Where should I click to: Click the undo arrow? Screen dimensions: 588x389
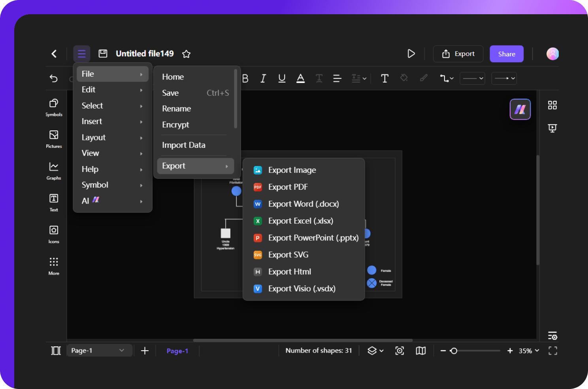coord(54,78)
